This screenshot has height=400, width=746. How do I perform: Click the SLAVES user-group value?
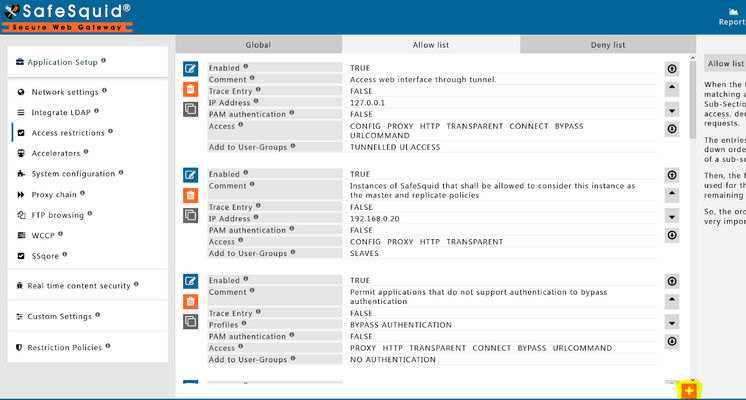(364, 254)
